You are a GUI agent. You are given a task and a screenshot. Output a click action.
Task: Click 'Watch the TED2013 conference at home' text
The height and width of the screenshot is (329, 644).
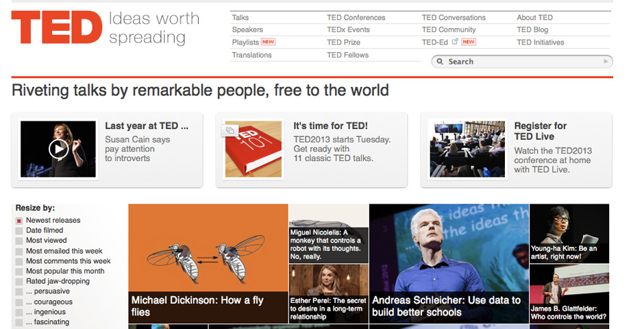[x=553, y=160]
